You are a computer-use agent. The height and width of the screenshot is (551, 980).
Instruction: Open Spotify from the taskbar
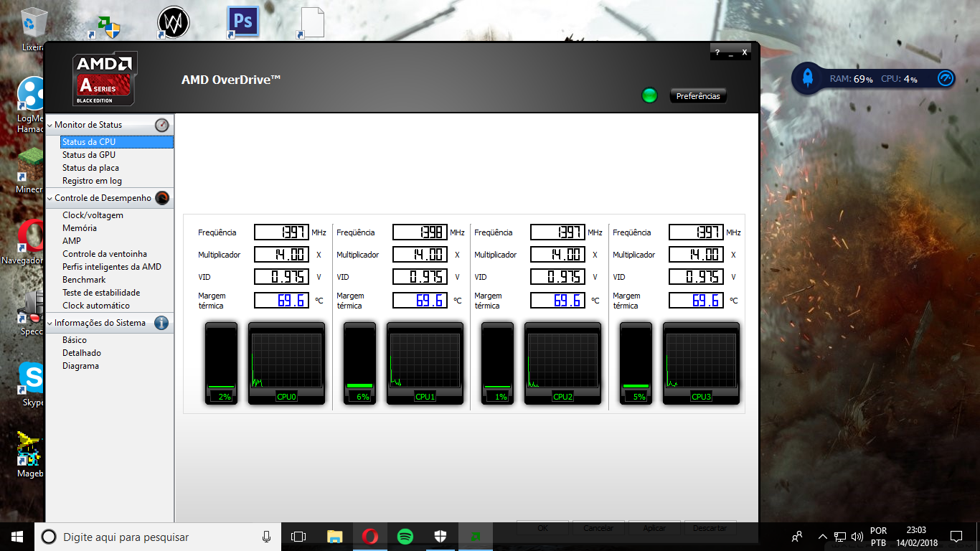click(405, 537)
